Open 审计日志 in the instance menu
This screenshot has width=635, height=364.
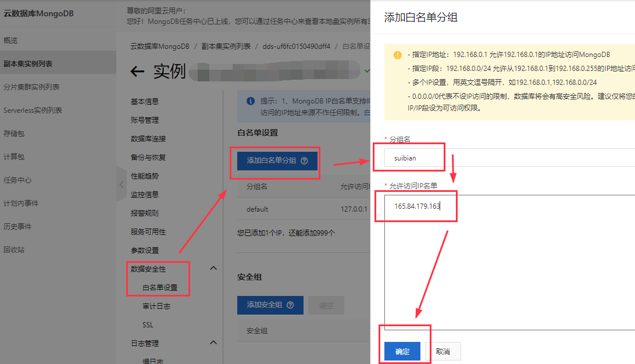coord(156,306)
